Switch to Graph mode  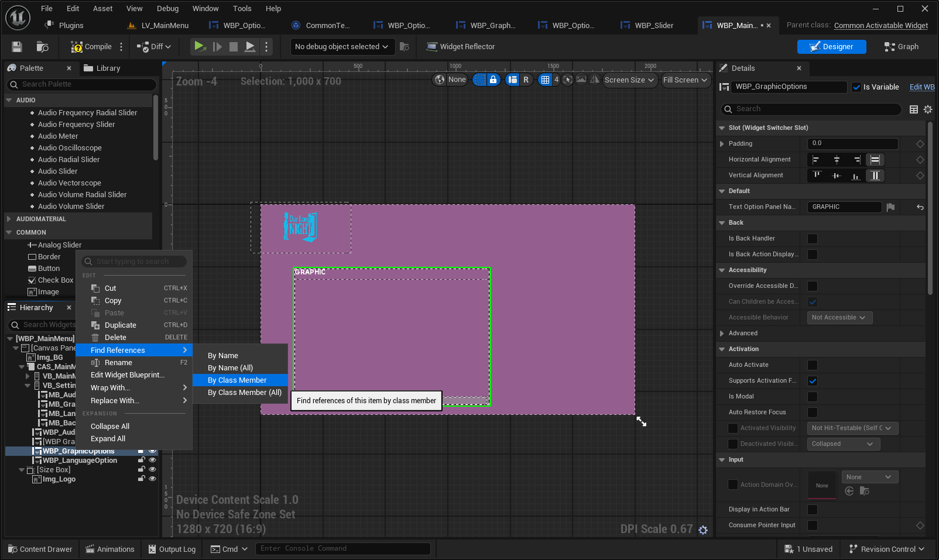click(x=902, y=47)
